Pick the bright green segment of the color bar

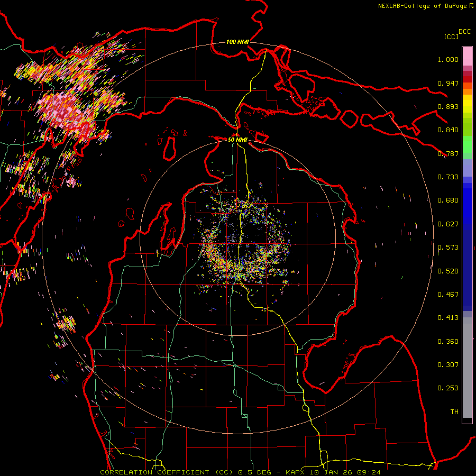(467, 144)
